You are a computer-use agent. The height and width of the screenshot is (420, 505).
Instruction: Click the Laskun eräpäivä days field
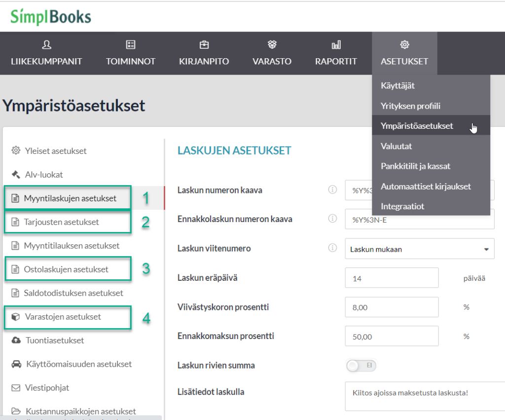click(x=392, y=277)
